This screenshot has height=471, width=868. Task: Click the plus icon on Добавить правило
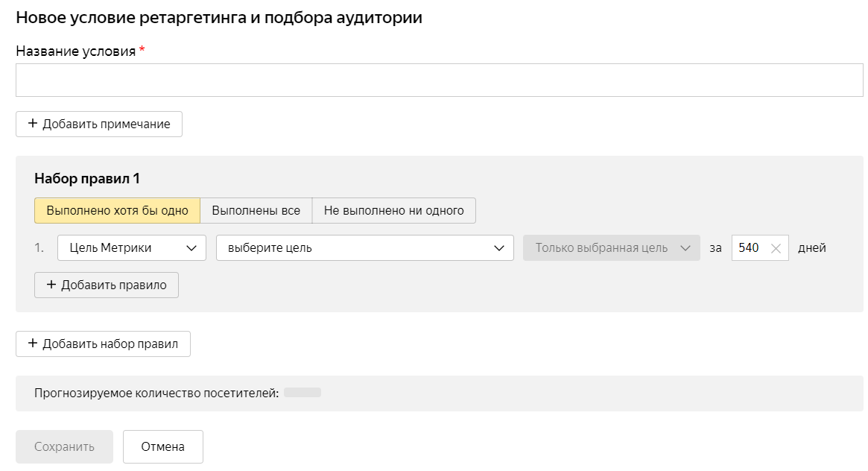click(51, 285)
